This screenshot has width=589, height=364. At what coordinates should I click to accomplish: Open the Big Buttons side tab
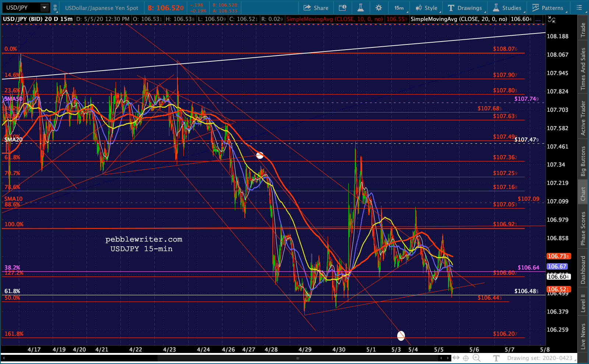[583, 161]
